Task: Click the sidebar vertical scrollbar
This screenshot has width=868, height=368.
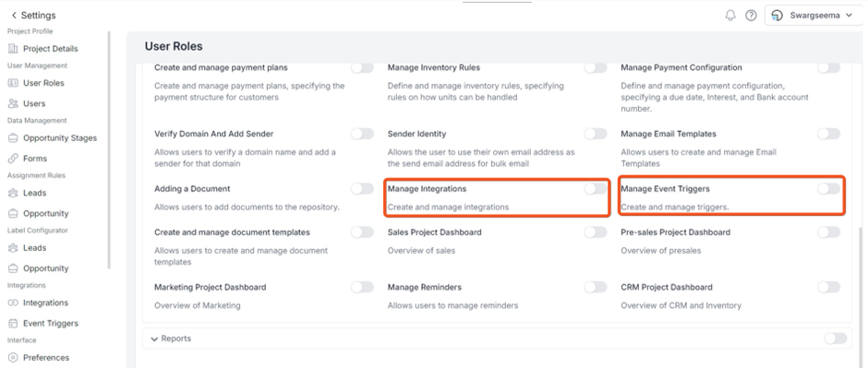Action: 109,149
